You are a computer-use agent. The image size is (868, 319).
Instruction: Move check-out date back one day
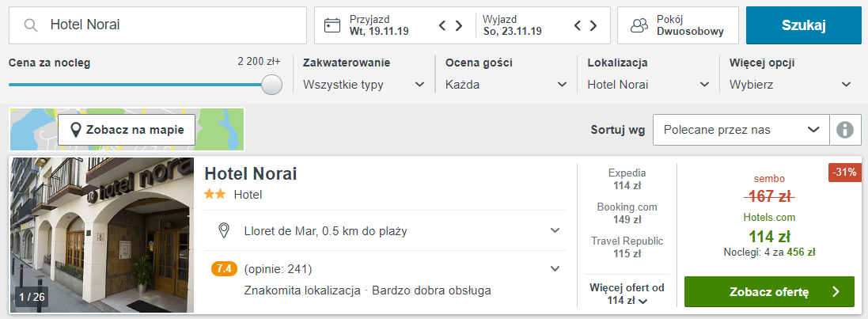point(578,25)
